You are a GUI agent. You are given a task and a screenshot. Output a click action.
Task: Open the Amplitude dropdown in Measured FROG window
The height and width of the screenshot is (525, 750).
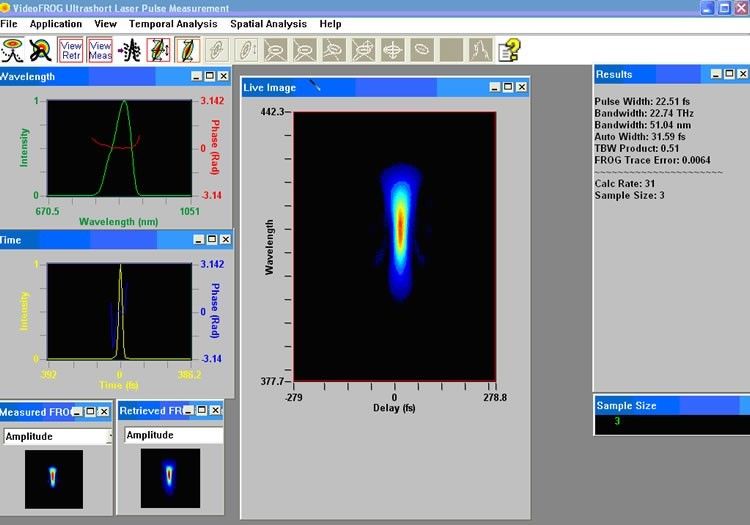point(58,436)
